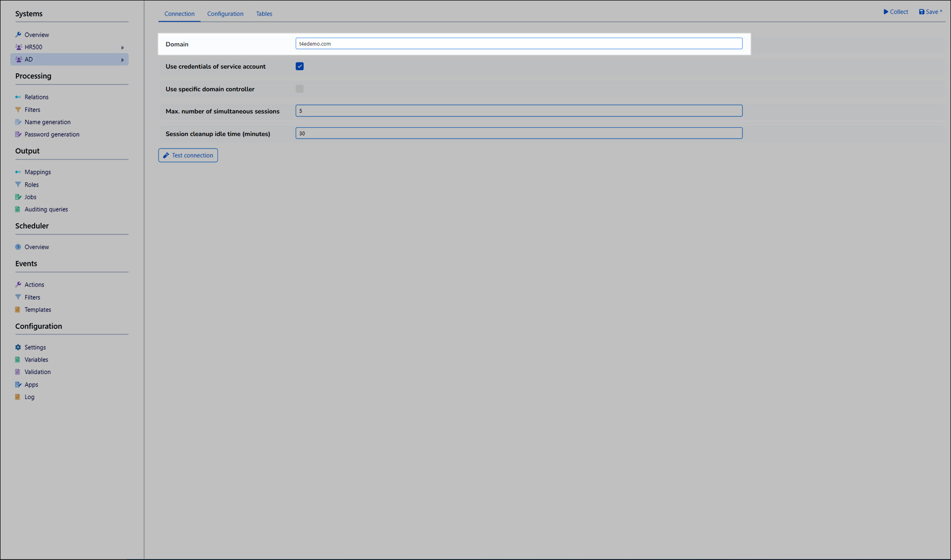Expand the HR500 system arrow

122,48
